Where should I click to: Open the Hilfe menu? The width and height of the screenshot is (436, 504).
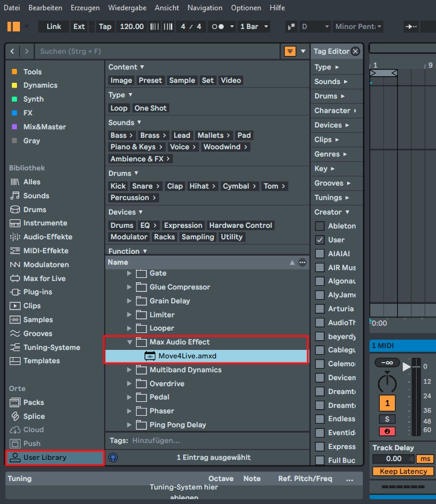[x=277, y=8]
